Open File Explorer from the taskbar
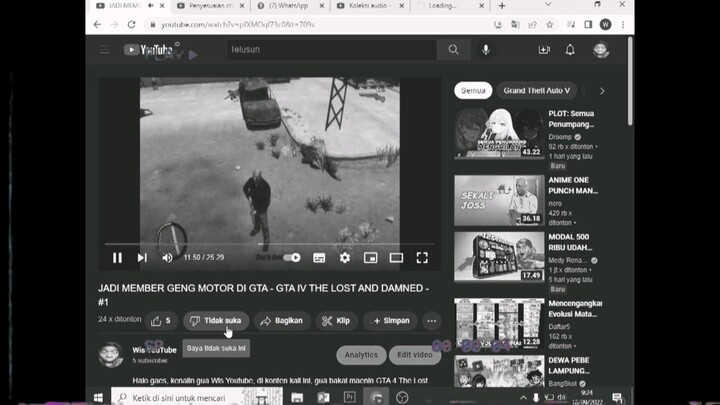 click(x=297, y=398)
